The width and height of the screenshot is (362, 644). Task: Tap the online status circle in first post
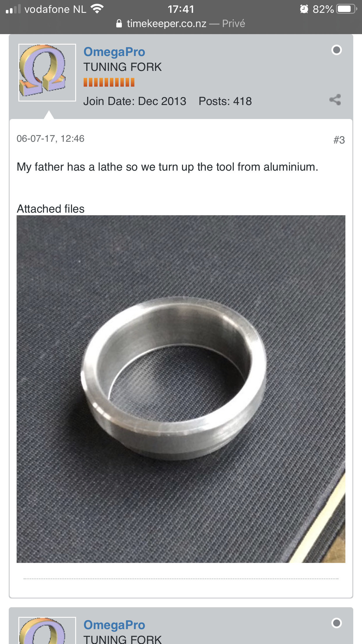pyautogui.click(x=337, y=50)
